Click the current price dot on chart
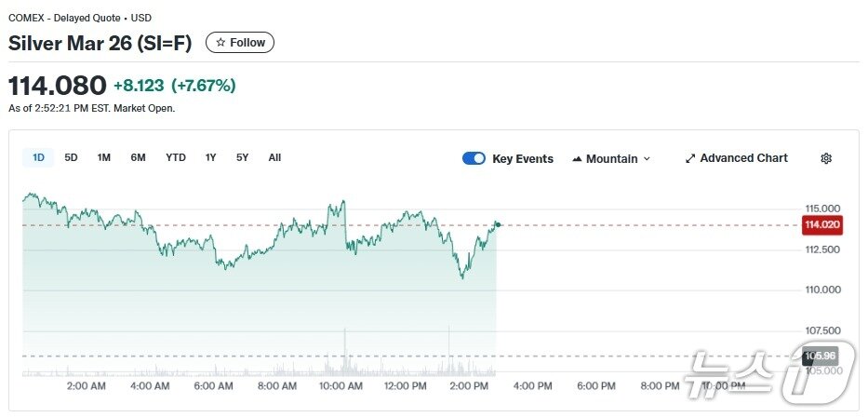Screen dimensions: 868x417 pos(498,224)
